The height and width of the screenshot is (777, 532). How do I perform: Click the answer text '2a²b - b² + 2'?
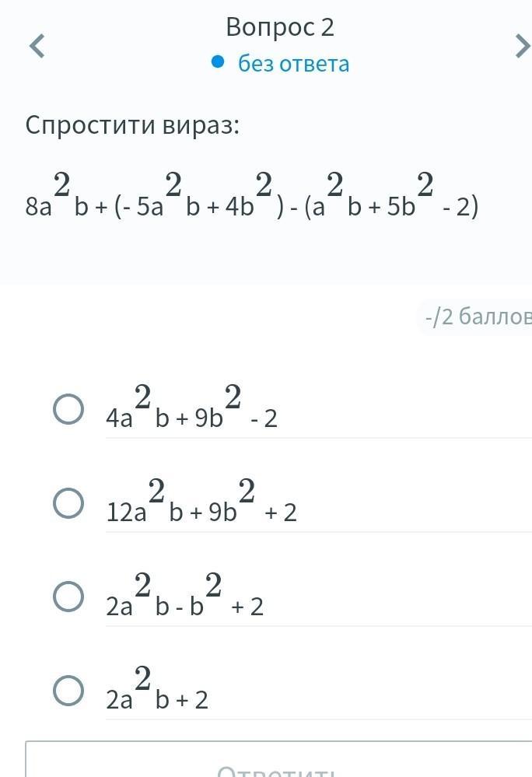(x=185, y=600)
